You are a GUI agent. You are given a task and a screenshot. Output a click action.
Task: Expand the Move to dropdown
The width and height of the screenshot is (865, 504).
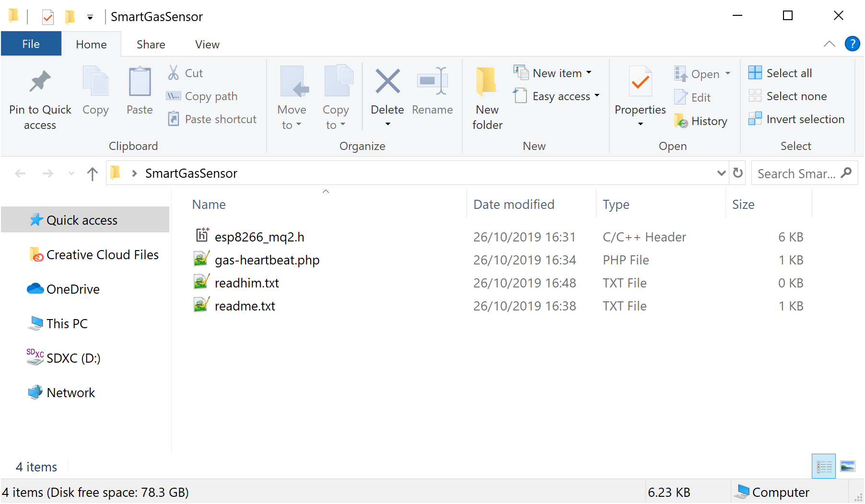point(299,125)
